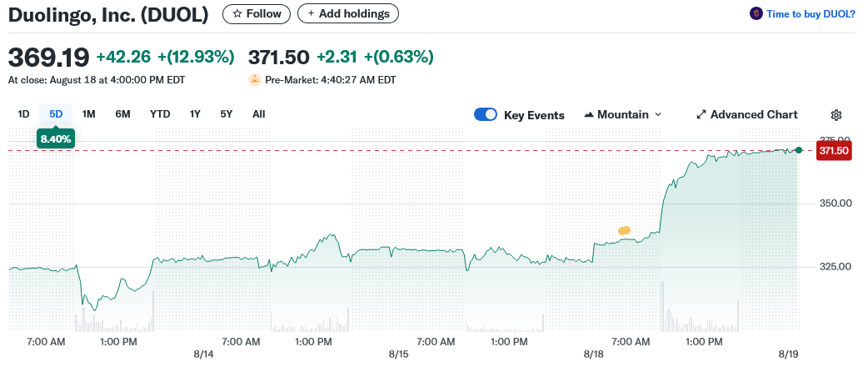
Task: Click the 8/14 date label
Action: click(x=204, y=354)
